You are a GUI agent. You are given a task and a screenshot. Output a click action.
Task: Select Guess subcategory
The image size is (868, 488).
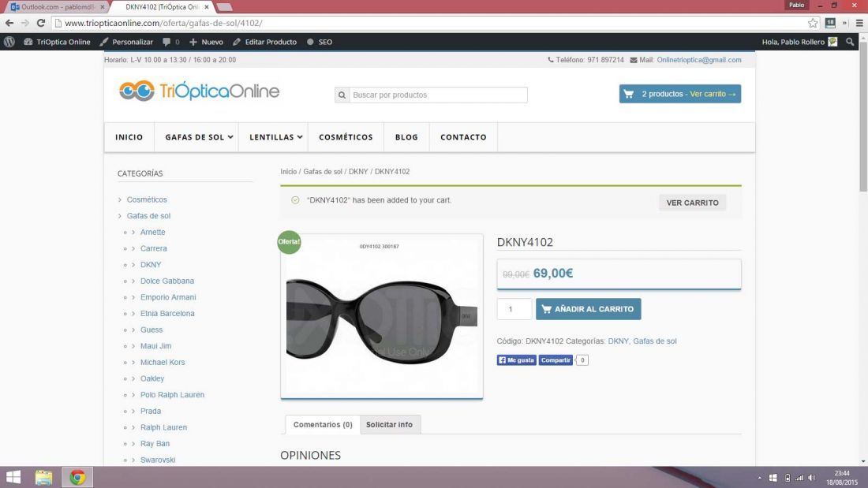click(x=152, y=330)
